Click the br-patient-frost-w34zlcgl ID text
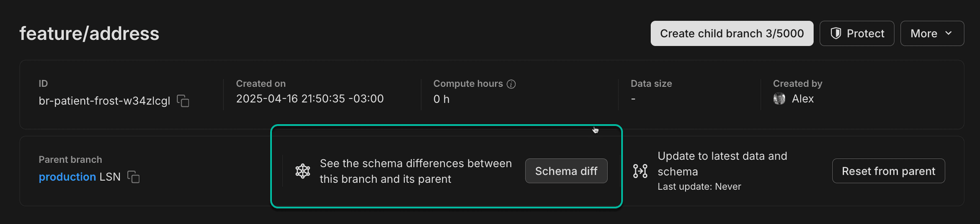 [x=104, y=101]
